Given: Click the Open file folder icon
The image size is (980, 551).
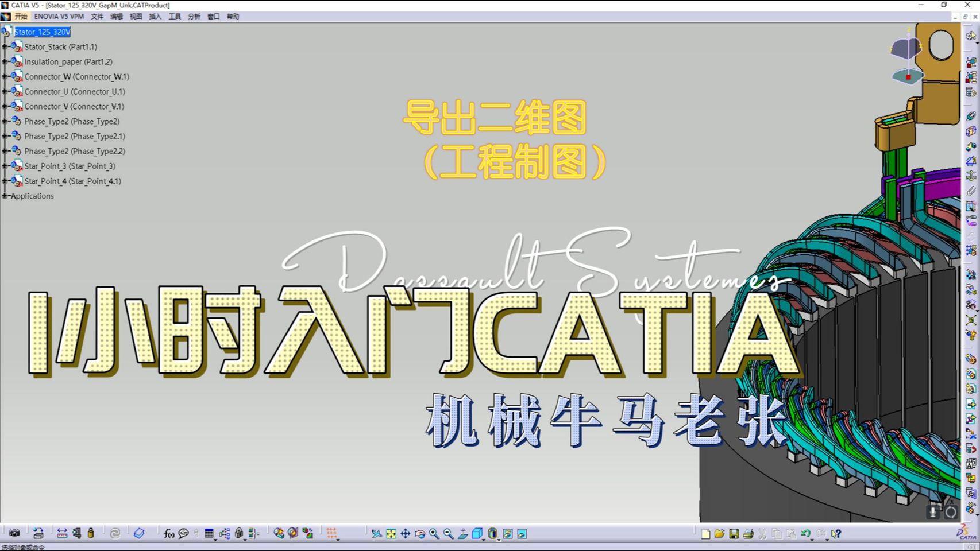Looking at the screenshot, I should pyautogui.click(x=719, y=533).
